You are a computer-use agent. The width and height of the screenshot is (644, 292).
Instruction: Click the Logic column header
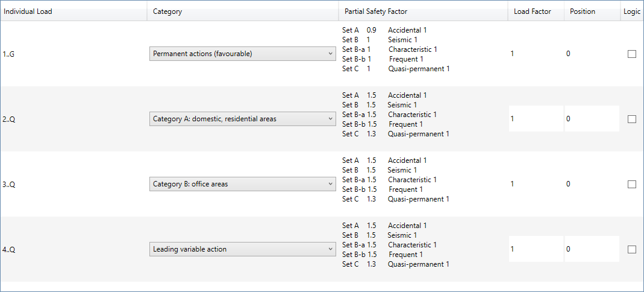coord(632,11)
